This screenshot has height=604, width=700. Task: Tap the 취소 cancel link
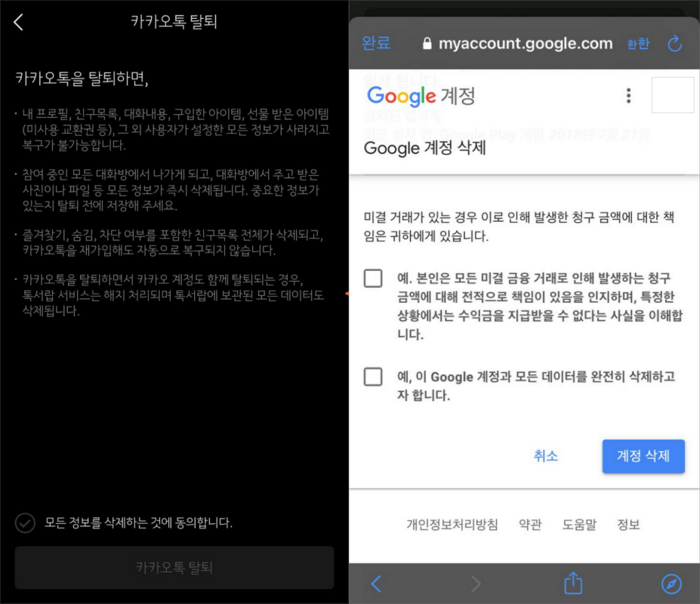point(546,456)
